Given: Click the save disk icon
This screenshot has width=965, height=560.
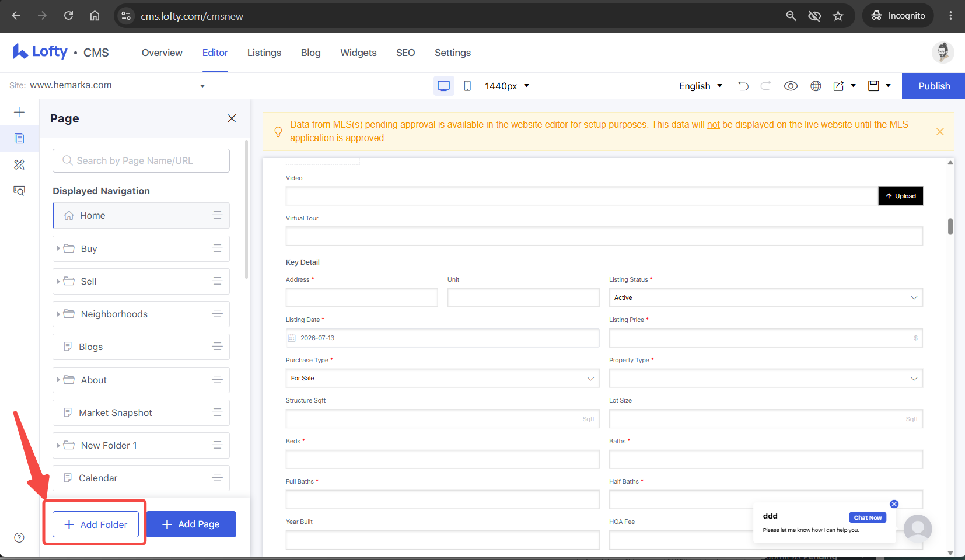Looking at the screenshot, I should (x=873, y=86).
